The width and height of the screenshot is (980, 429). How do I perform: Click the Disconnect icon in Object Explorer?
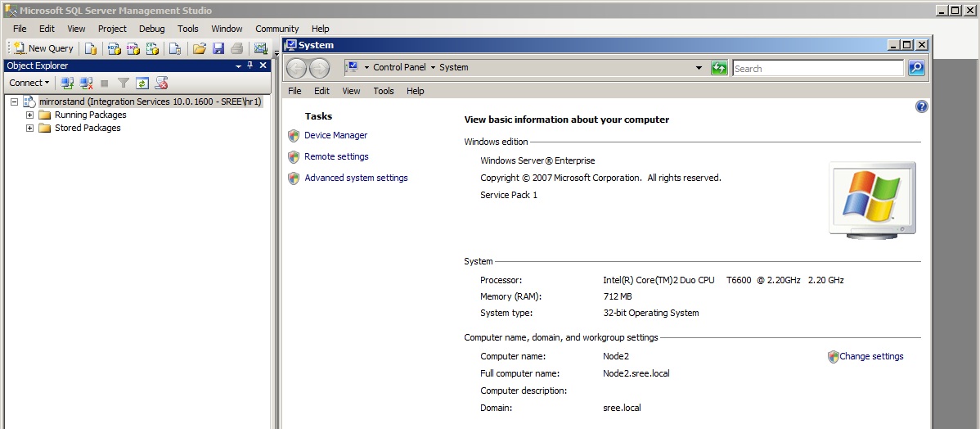(x=87, y=83)
